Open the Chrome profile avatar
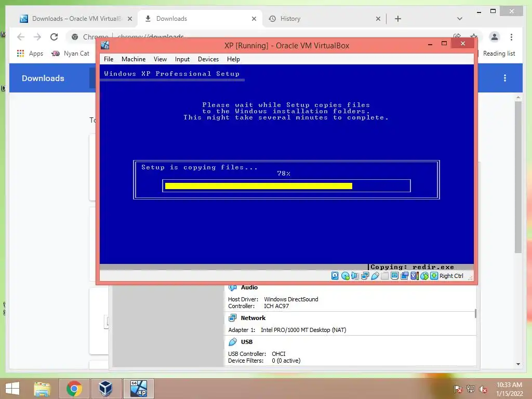Image resolution: width=532 pixels, height=399 pixels. [495, 37]
